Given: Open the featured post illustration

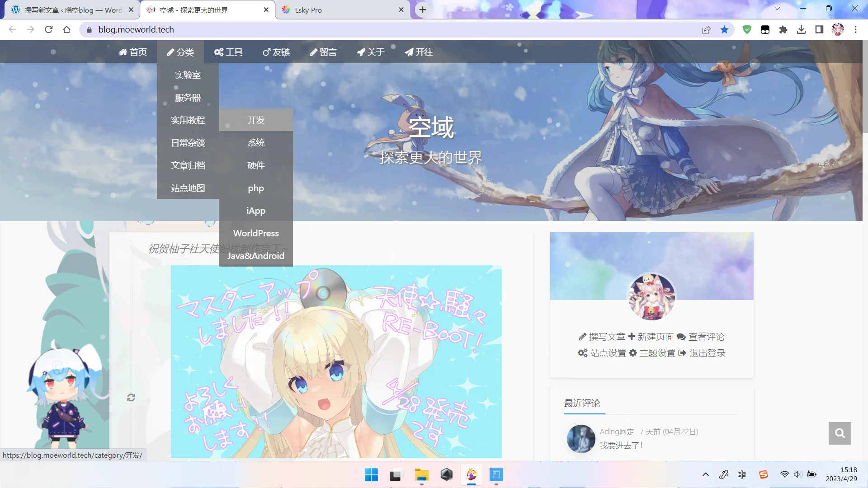Looking at the screenshot, I should [x=336, y=361].
